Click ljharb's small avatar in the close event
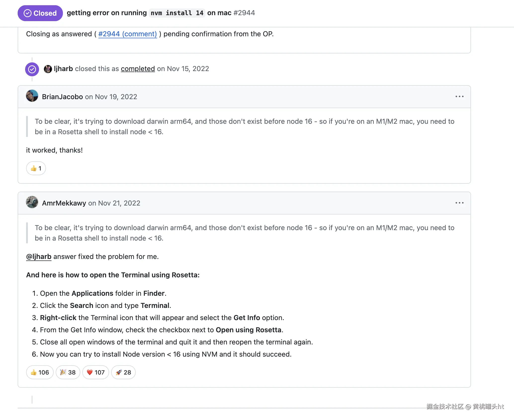This screenshot has width=514, height=420. point(48,69)
